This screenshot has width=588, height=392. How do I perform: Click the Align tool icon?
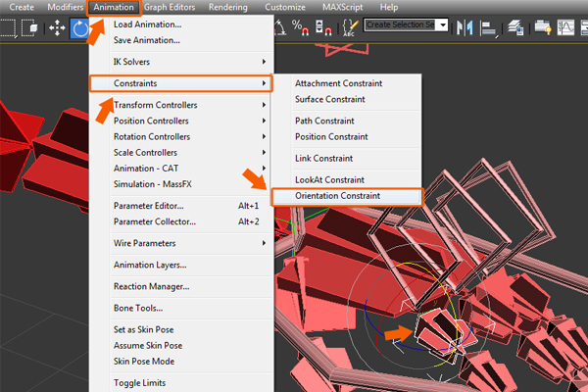point(489,28)
